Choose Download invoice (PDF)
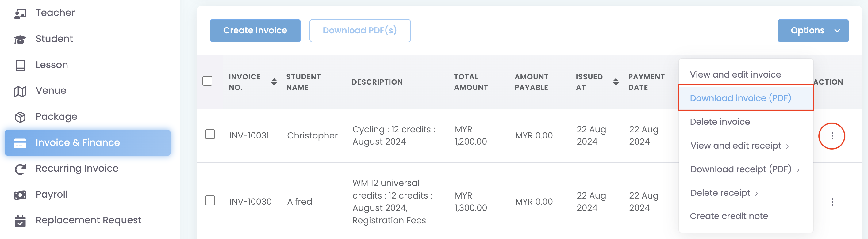Image resolution: width=868 pixels, height=239 pixels. pos(746,98)
